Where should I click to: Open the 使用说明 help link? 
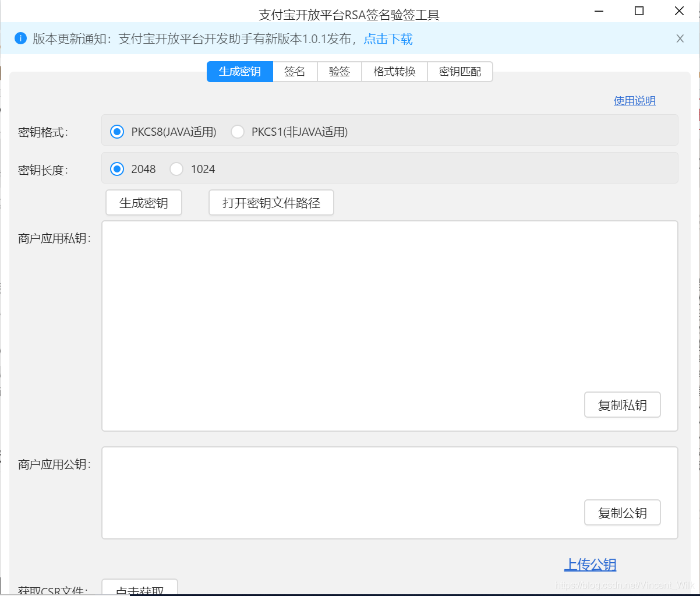point(635,101)
